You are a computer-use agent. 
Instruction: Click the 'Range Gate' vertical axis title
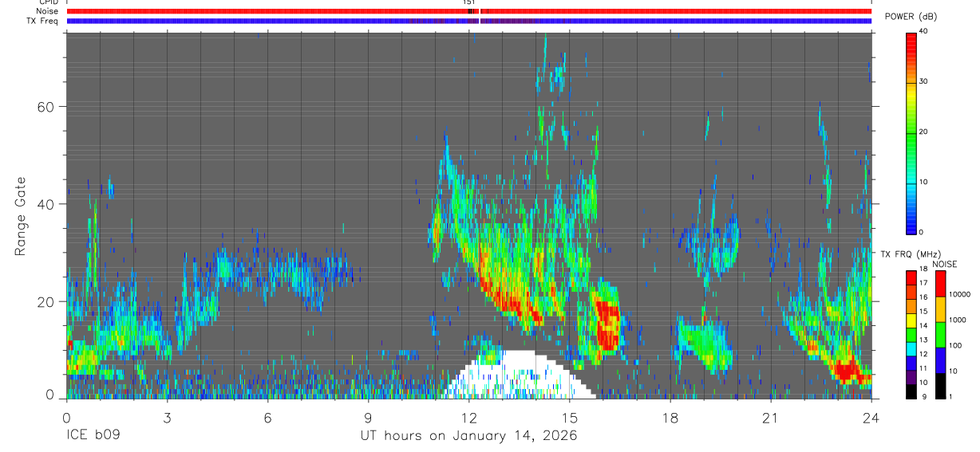coord(19,217)
